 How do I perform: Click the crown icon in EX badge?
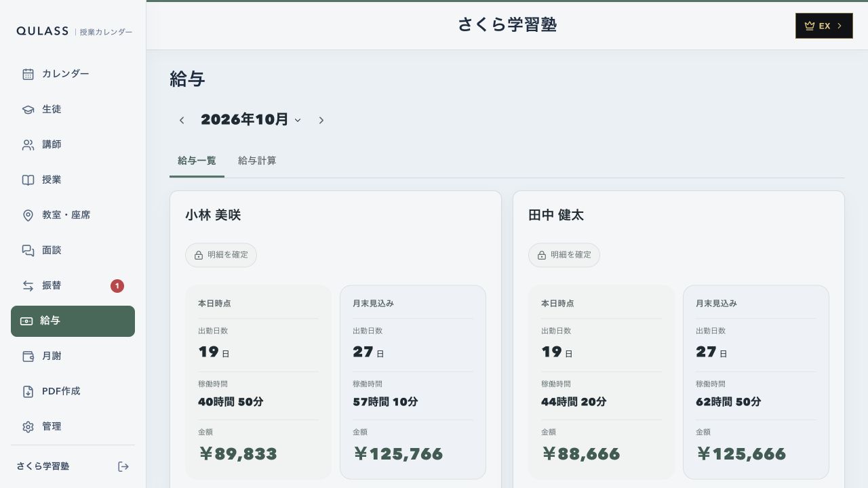click(x=809, y=26)
